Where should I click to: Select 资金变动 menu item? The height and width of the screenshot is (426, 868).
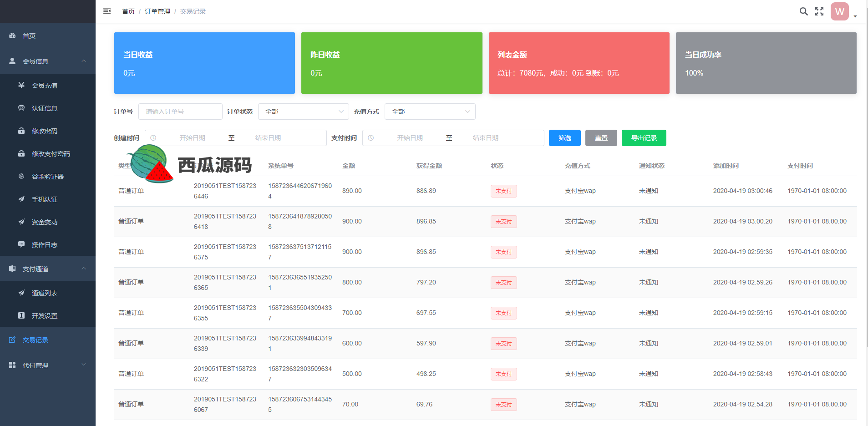point(48,222)
